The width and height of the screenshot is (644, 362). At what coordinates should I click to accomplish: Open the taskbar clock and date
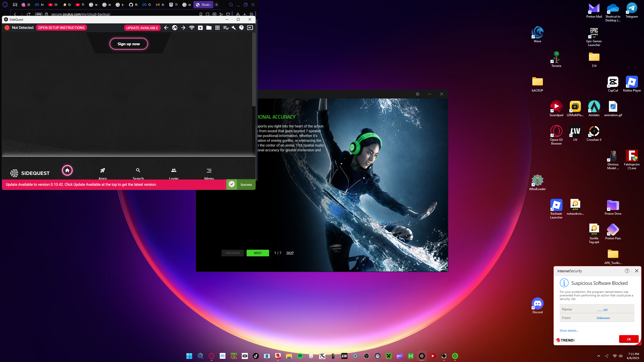coord(633,356)
